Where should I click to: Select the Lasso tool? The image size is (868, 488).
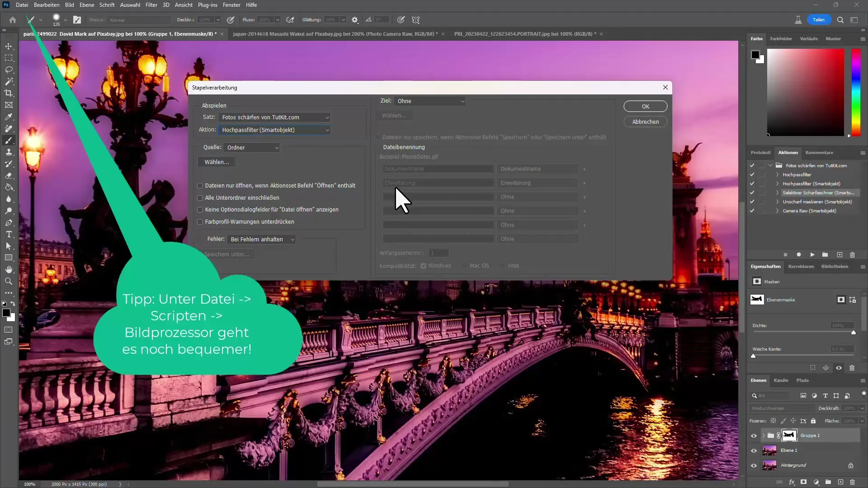point(9,70)
